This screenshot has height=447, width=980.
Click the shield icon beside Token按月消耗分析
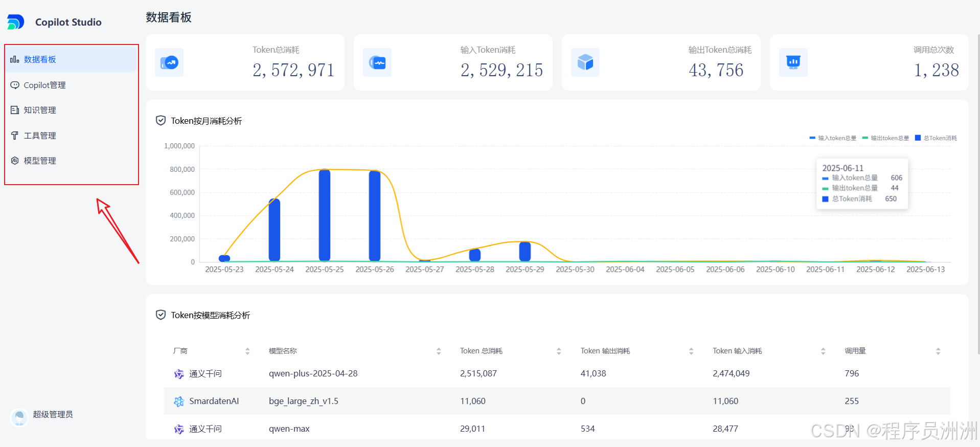point(161,121)
